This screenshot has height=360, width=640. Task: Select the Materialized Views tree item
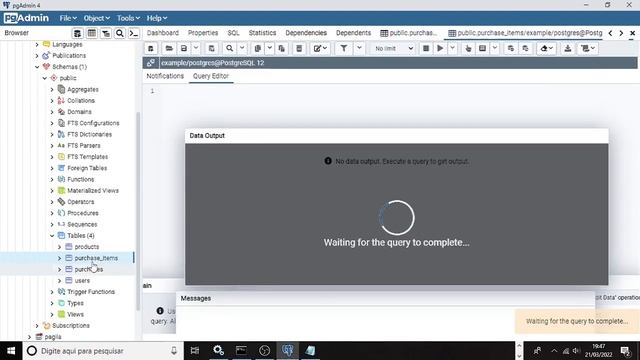click(x=93, y=191)
